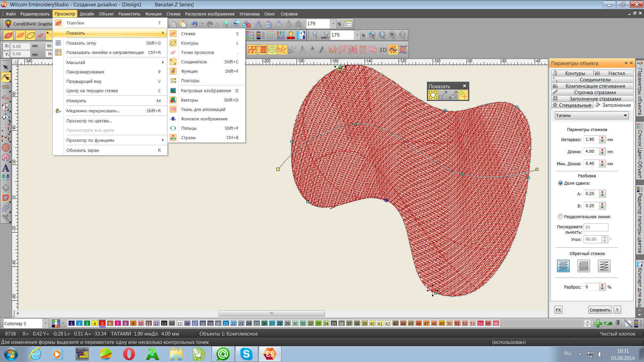Select color swatch number 5
The image size is (644, 362).
(102, 323)
